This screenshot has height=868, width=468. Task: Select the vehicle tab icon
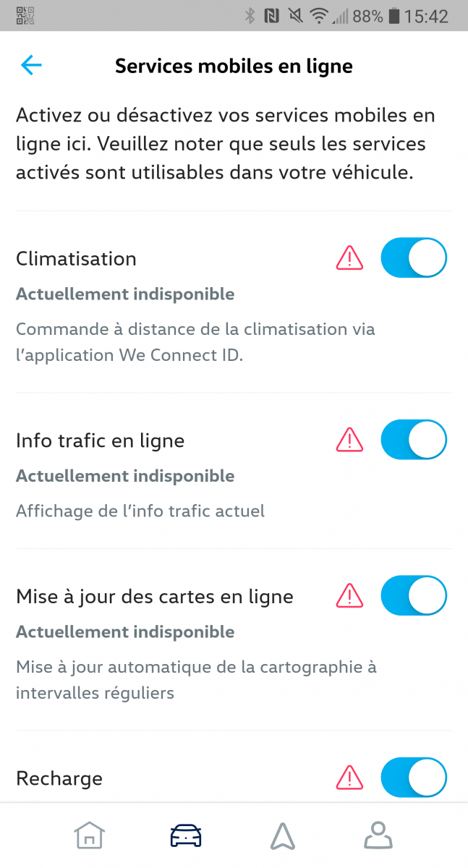(x=186, y=836)
